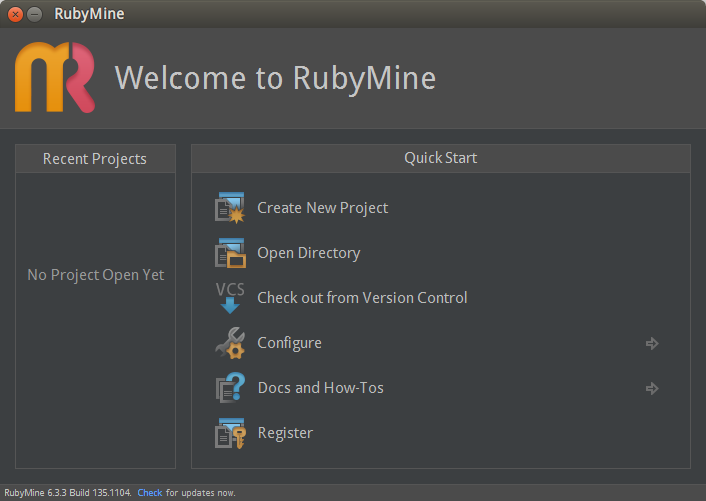Viewport: 706px width, 501px height.
Task: Minimize the RubyMine window
Action: 35,14
